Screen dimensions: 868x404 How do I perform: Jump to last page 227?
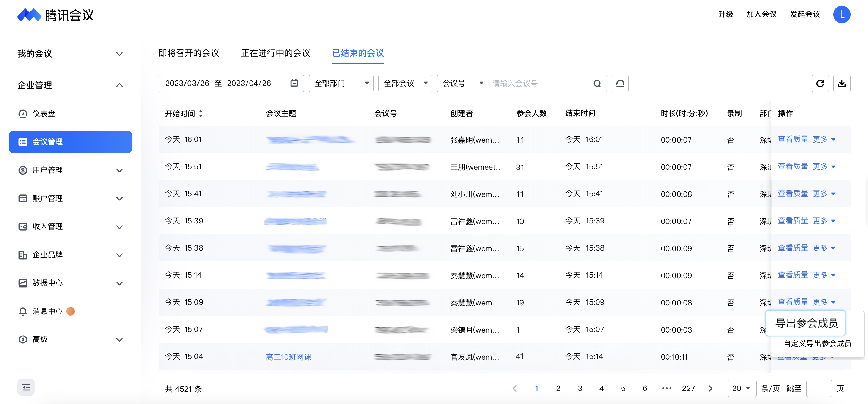688,389
